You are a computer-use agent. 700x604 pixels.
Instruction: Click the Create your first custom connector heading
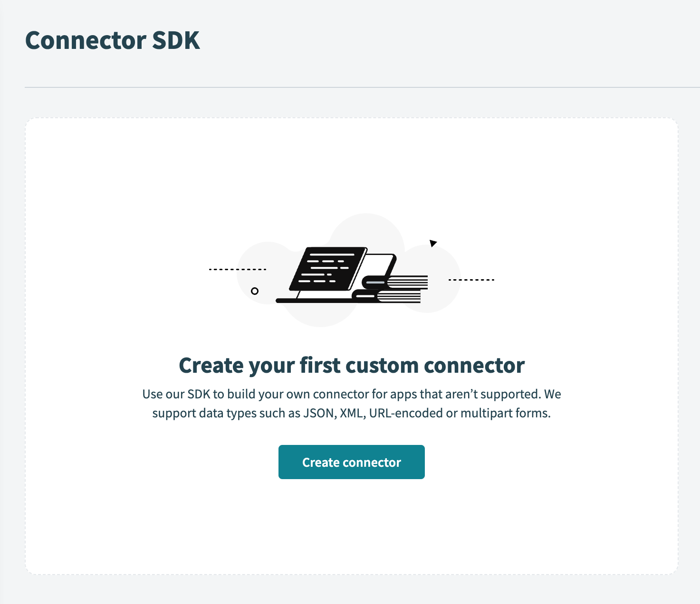click(x=351, y=366)
